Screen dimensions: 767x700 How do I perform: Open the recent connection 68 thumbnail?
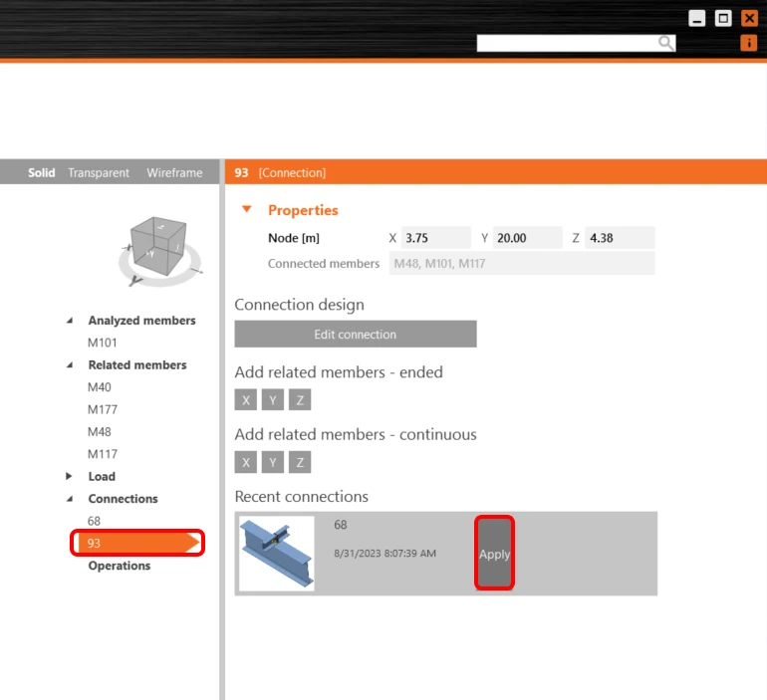point(277,554)
